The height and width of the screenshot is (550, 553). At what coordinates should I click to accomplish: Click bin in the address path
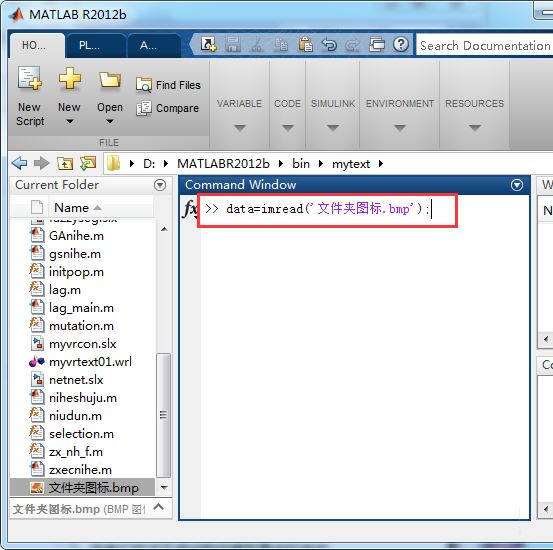click(x=301, y=164)
